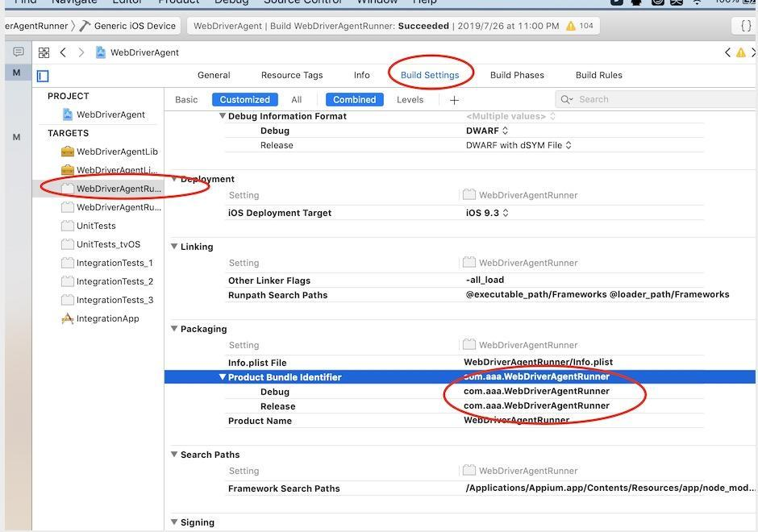Screen dimensions: 758x532
Task: Toggle the targets list sidebar icon
Action: (x=43, y=76)
